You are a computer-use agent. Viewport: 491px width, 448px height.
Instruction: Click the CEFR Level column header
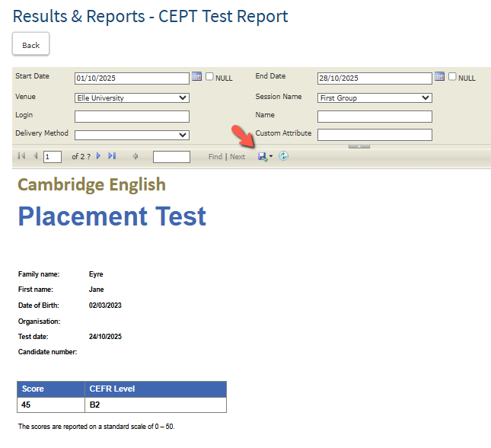pyautogui.click(x=155, y=389)
